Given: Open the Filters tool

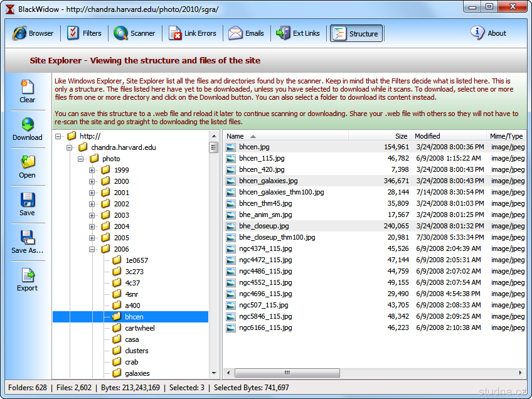Looking at the screenshot, I should pos(84,33).
